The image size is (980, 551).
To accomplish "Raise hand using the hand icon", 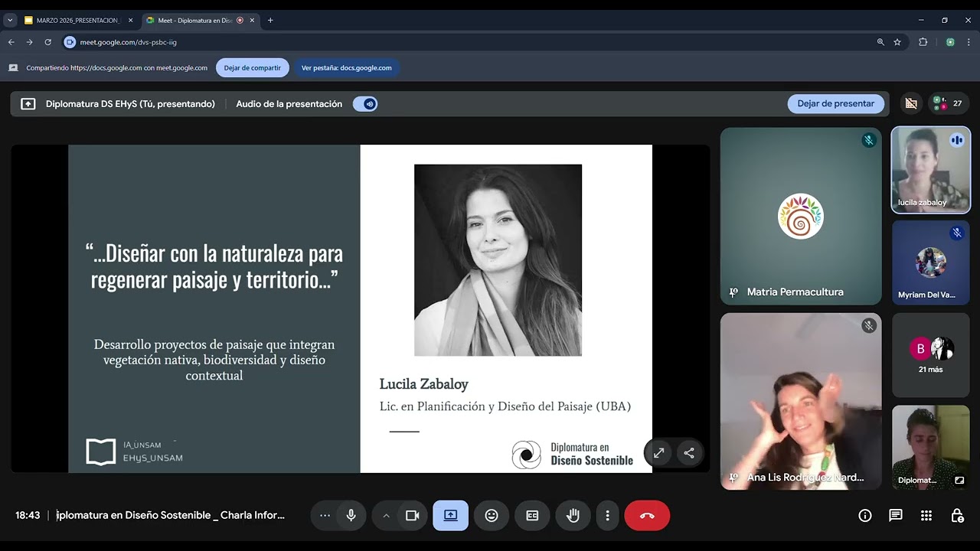I will [573, 516].
